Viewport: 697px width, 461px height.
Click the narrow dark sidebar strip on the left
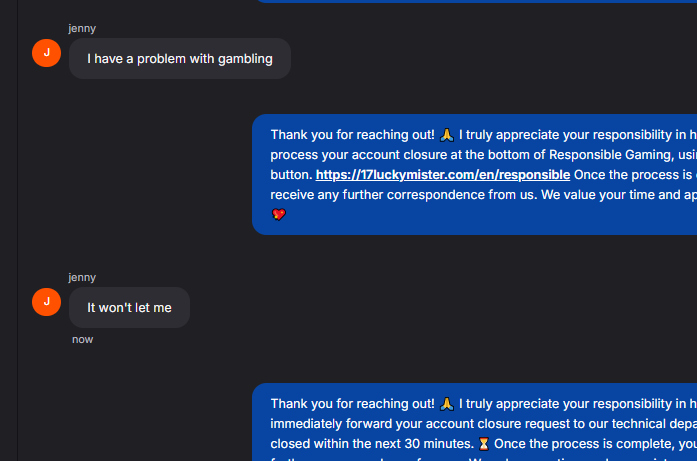(8, 230)
